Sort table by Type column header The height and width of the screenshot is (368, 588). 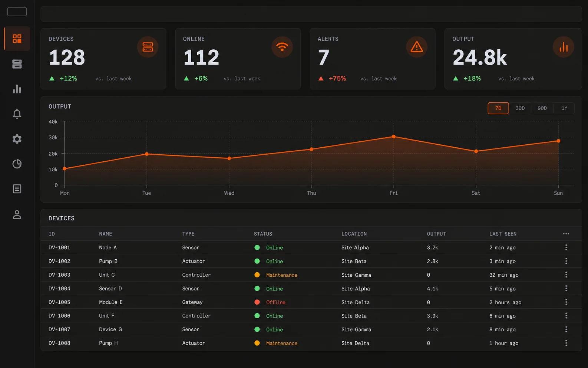click(x=188, y=234)
